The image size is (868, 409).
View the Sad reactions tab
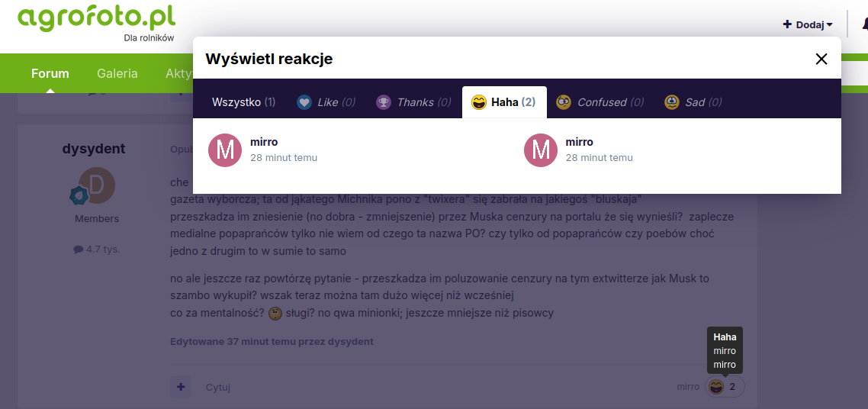point(693,102)
